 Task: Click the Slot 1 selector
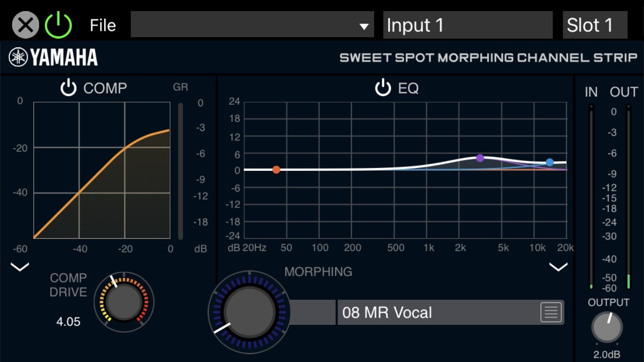pyautogui.click(x=595, y=25)
